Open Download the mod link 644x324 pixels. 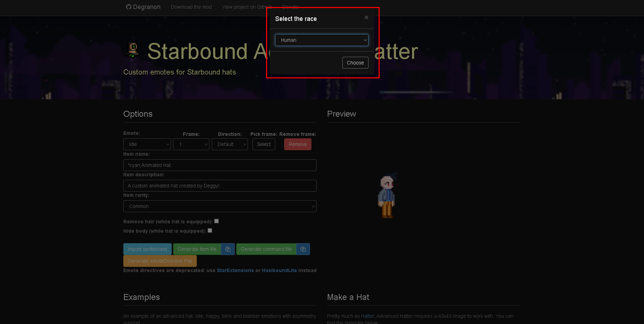tap(191, 7)
